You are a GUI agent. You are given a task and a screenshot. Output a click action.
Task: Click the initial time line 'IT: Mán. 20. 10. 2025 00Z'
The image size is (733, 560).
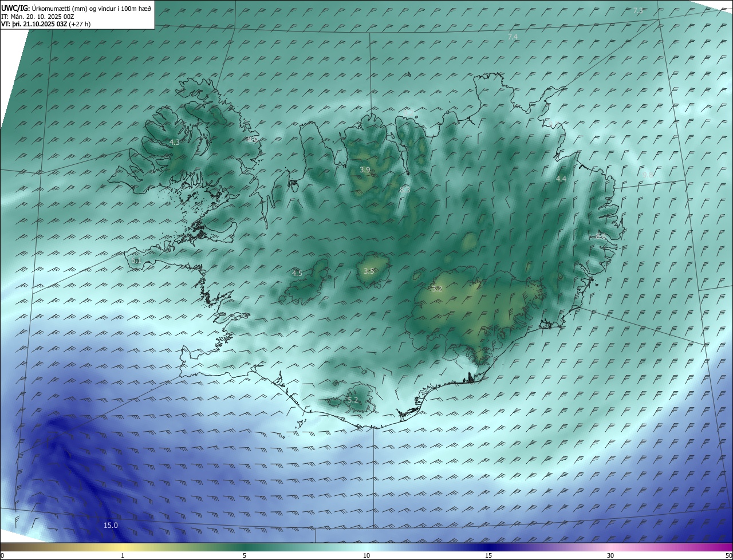(39, 17)
